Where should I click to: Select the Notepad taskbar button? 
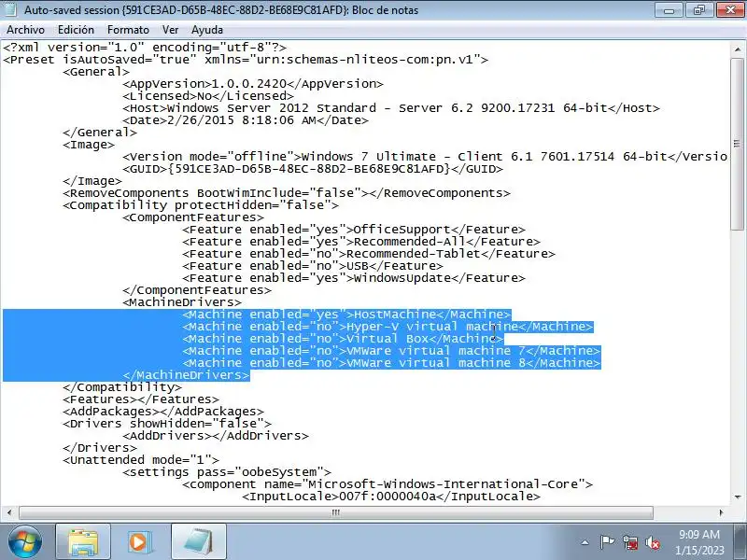point(199,542)
